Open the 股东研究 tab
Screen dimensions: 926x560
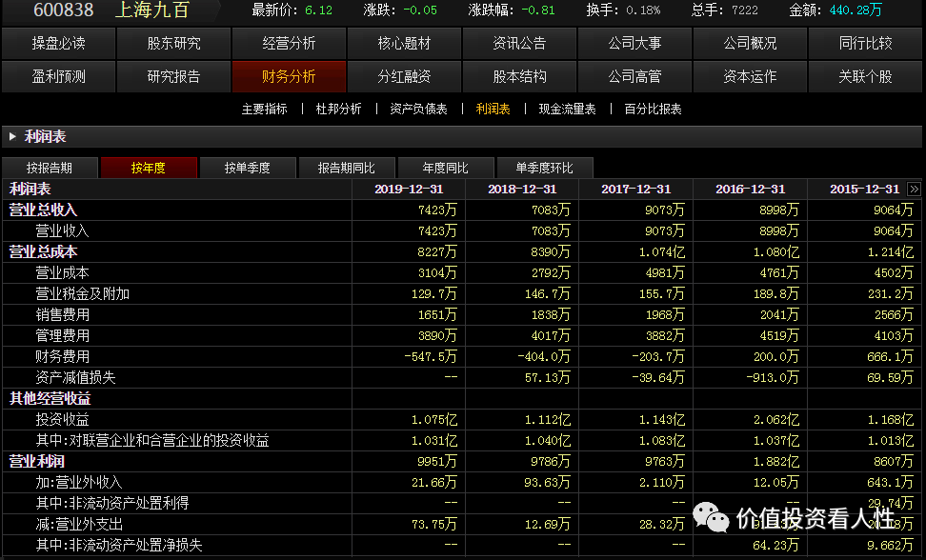coord(173,43)
